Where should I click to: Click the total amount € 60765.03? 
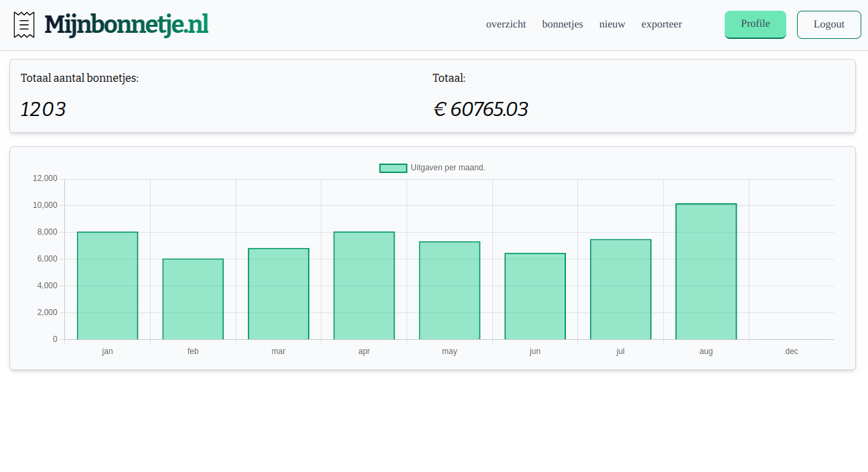point(481,109)
